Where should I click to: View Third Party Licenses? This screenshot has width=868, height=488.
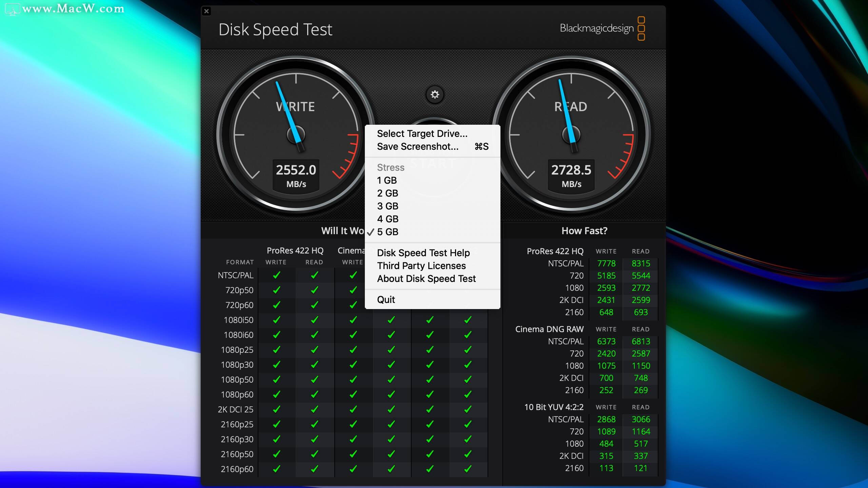pos(421,266)
